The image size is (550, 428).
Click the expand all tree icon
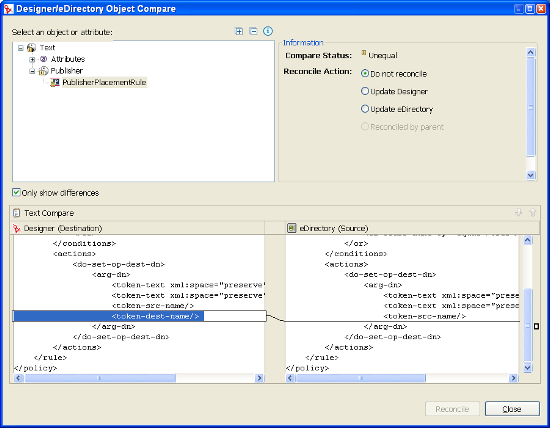(x=239, y=31)
